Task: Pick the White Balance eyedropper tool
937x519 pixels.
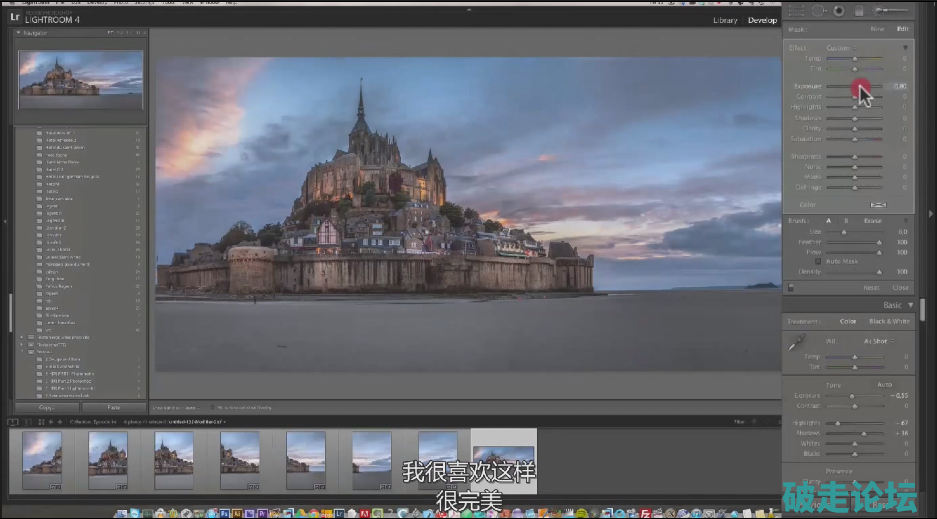Action: [x=797, y=344]
